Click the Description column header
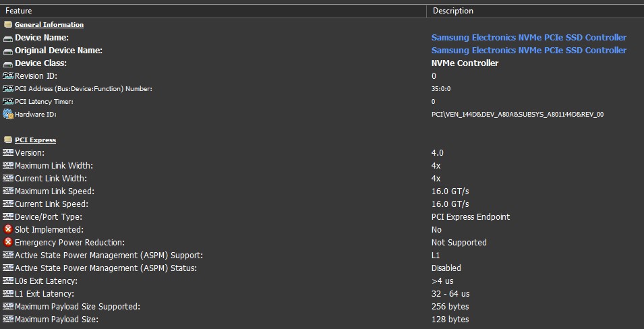This screenshot has width=644, height=329. tap(535, 11)
